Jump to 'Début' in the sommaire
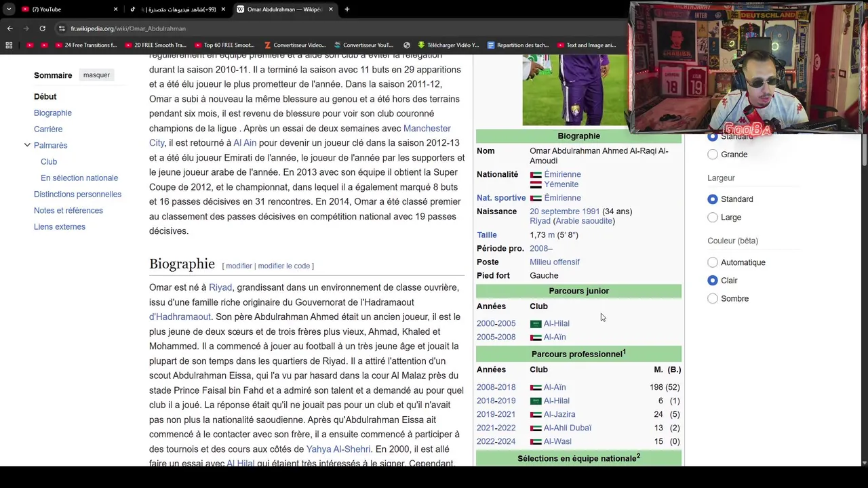This screenshot has width=868, height=488. pyautogui.click(x=45, y=97)
